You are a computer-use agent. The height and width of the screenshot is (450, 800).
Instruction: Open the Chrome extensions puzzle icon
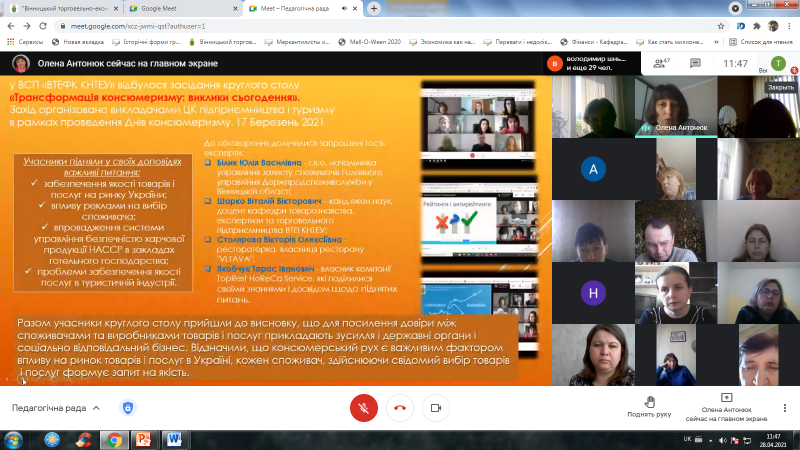coord(757,26)
